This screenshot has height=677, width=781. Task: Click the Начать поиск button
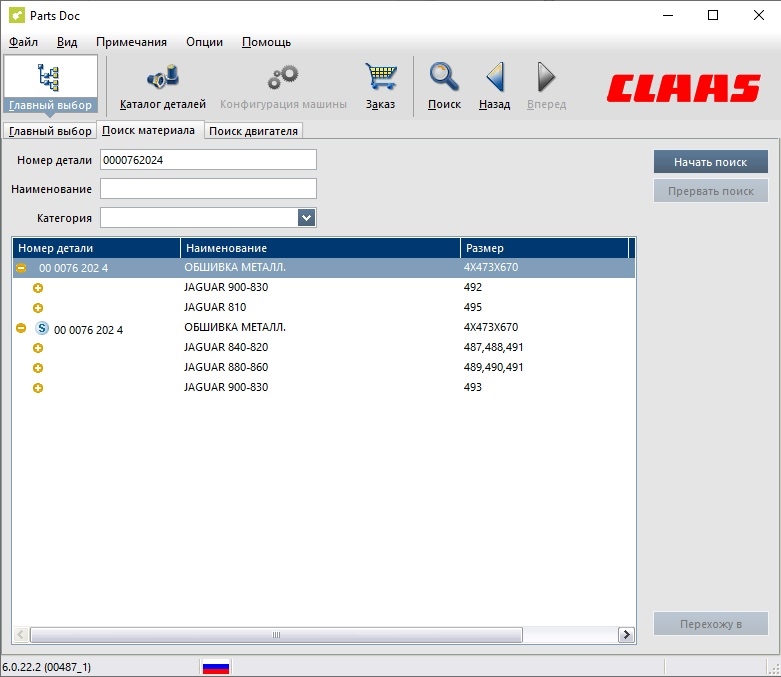click(711, 162)
